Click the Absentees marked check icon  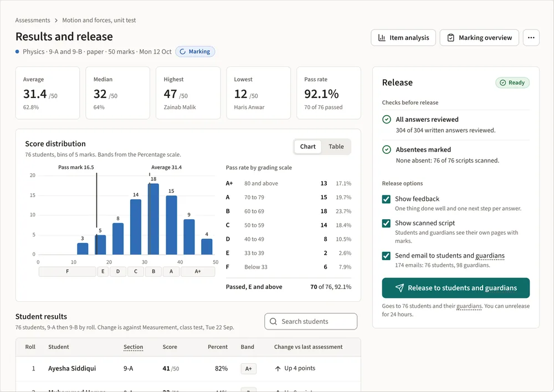tap(387, 149)
